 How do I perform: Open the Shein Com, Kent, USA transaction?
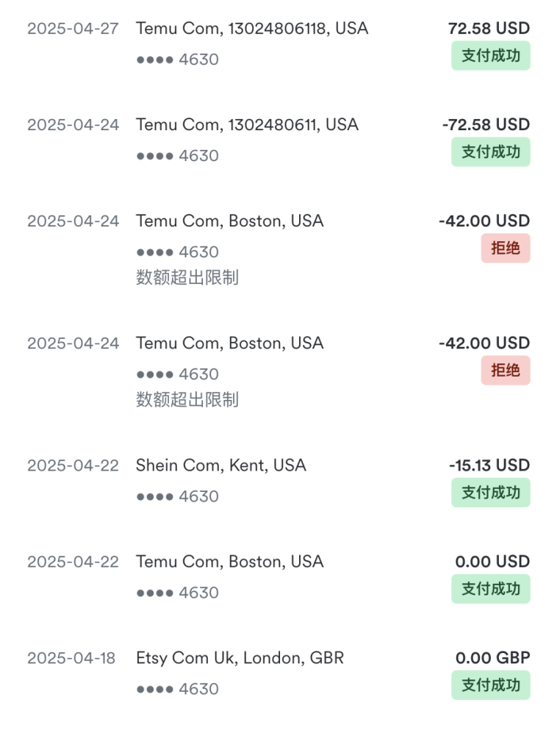[x=279, y=481]
